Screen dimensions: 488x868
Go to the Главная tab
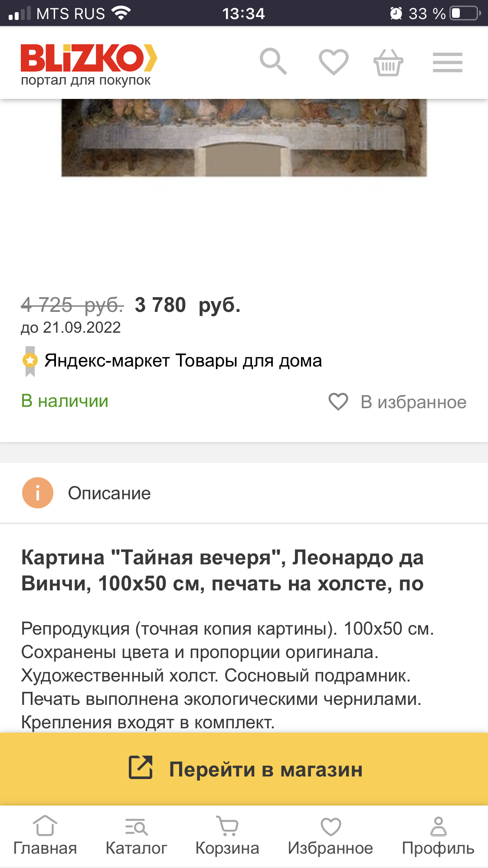pyautogui.click(x=45, y=836)
